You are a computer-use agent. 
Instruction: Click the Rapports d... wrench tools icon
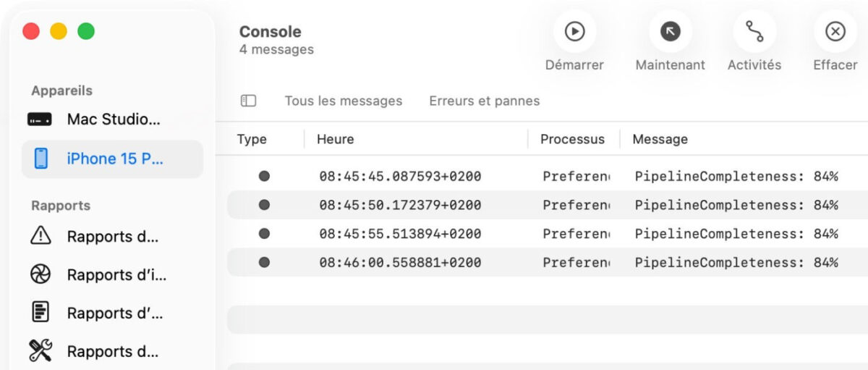pos(41,351)
